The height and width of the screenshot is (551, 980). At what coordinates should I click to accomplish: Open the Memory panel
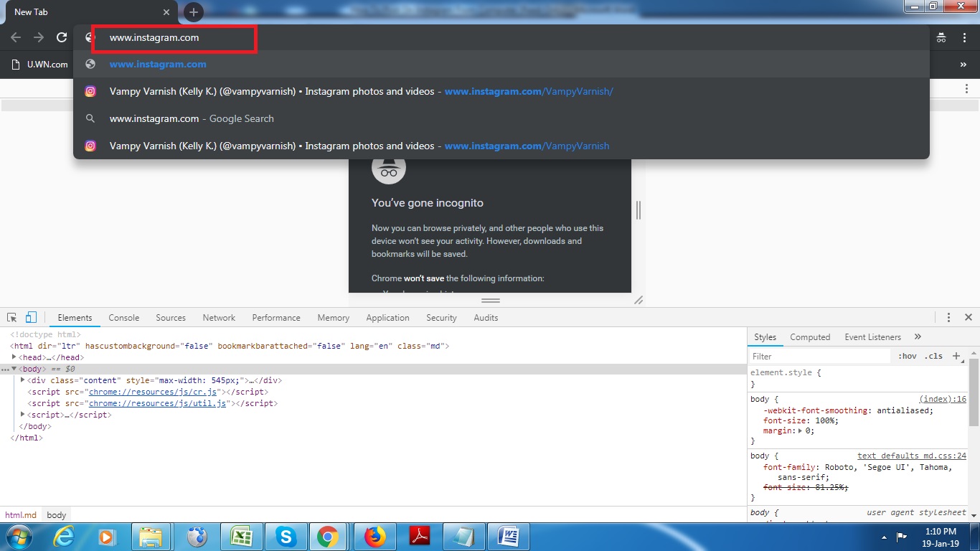click(334, 318)
